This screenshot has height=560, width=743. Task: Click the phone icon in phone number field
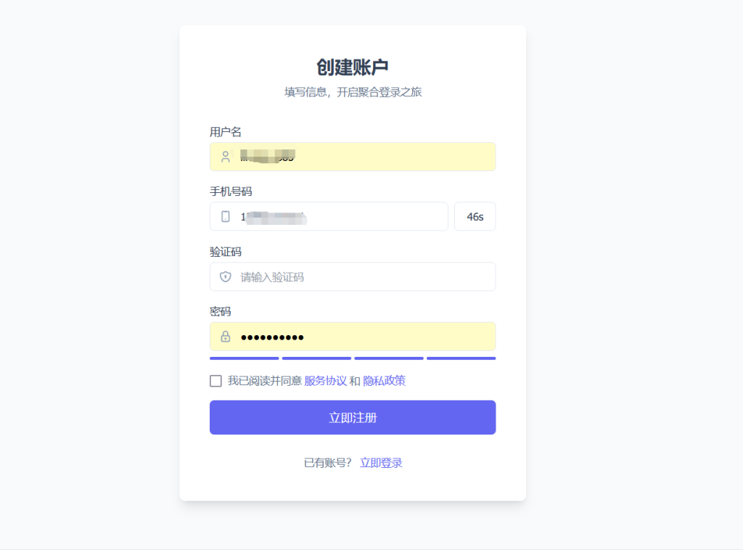(226, 216)
